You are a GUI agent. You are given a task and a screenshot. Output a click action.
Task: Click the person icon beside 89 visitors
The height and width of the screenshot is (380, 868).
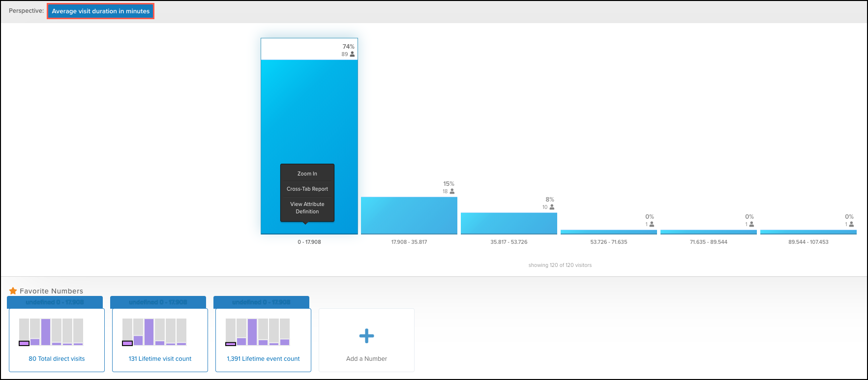tap(352, 54)
